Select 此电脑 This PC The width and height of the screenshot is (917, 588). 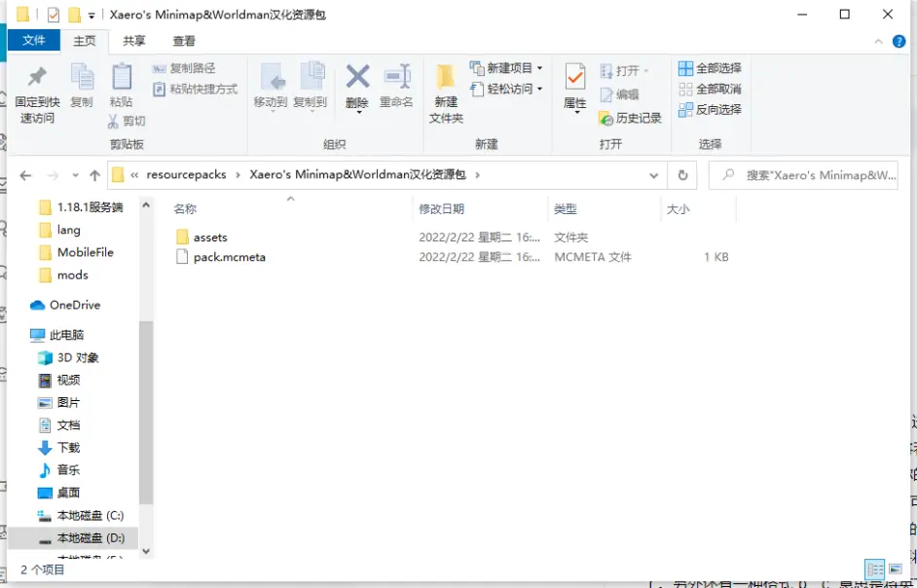point(56,335)
